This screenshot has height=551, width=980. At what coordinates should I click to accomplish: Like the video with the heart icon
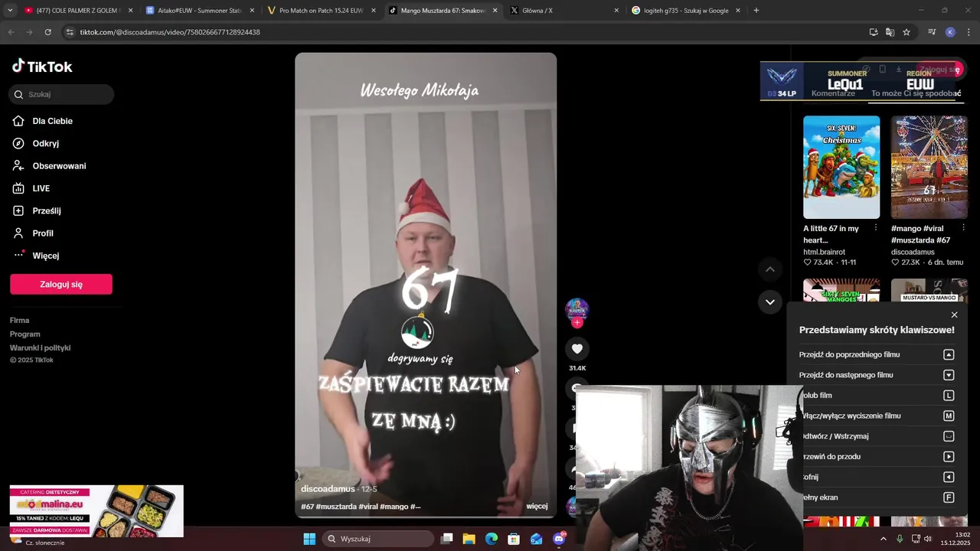pyautogui.click(x=577, y=349)
